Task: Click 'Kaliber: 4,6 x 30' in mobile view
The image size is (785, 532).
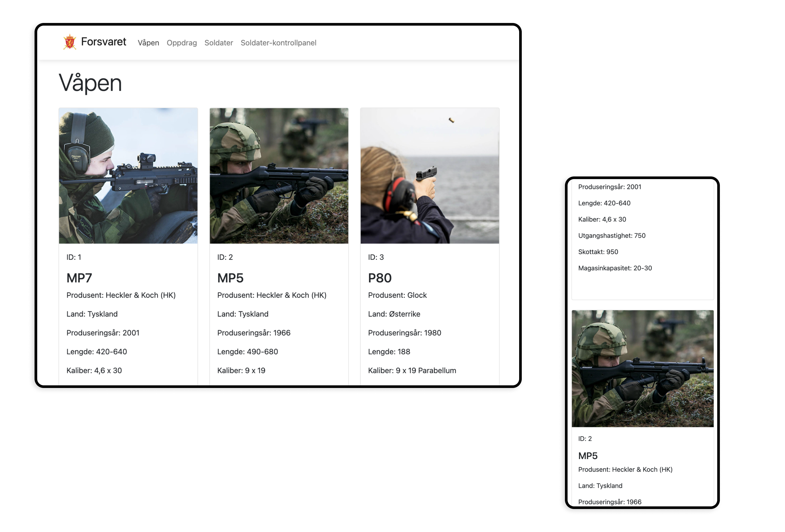Action: (x=602, y=219)
